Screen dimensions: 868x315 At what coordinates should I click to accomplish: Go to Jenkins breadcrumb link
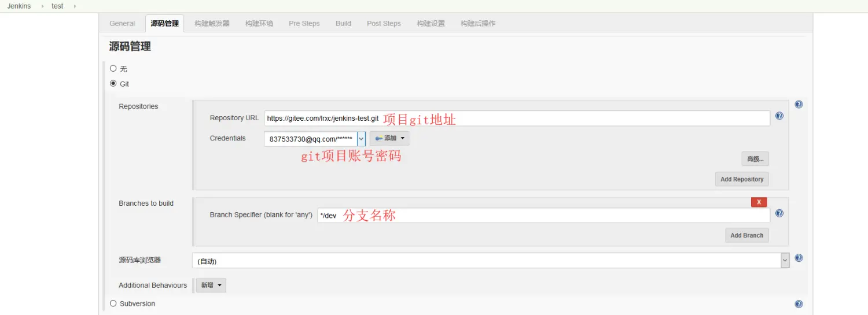[19, 6]
